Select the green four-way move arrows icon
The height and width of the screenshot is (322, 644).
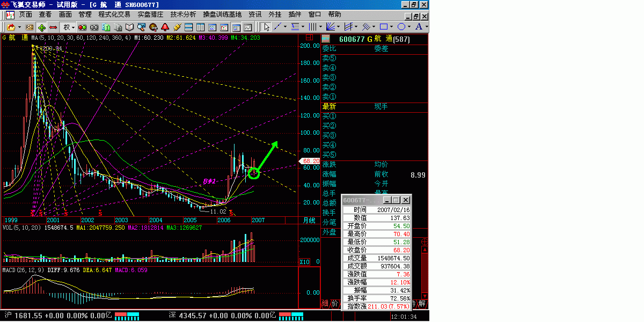pos(42,27)
